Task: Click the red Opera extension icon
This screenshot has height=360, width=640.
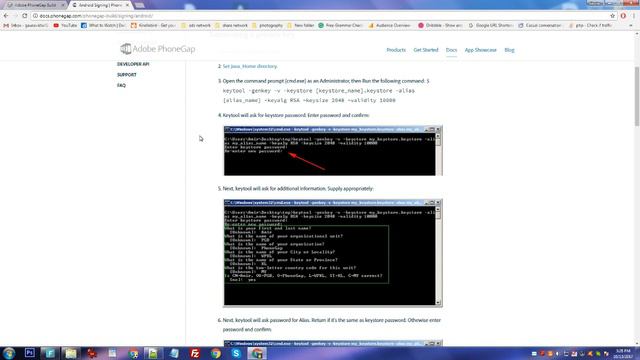Action: tap(623, 16)
